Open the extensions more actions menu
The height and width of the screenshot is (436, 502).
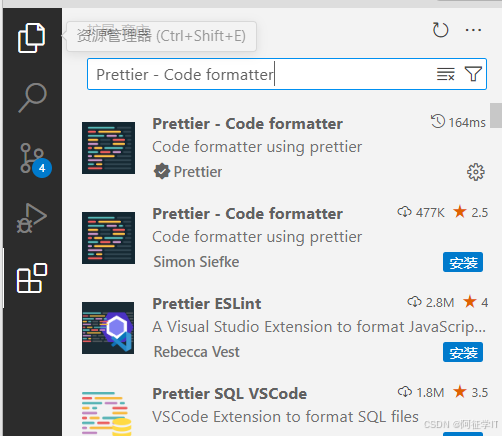[473, 30]
